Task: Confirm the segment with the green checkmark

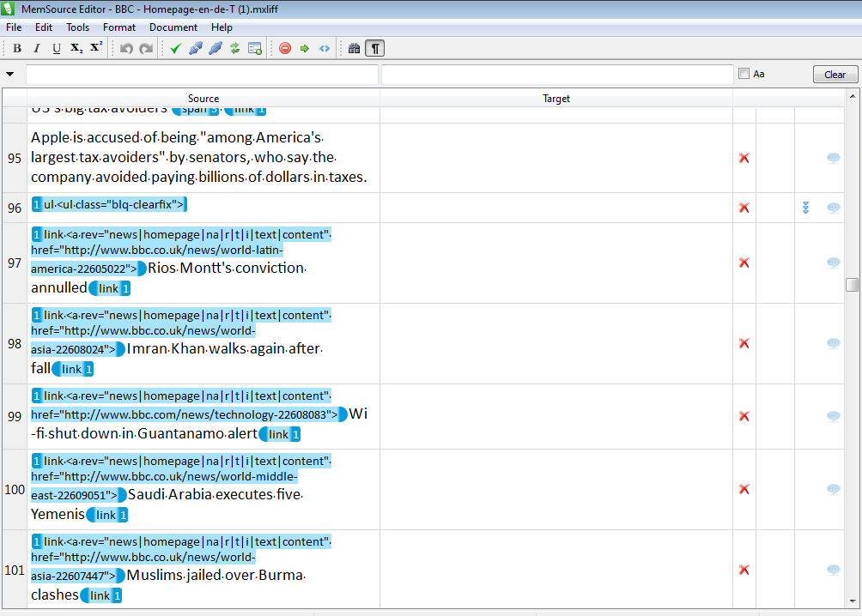Action: (x=175, y=48)
